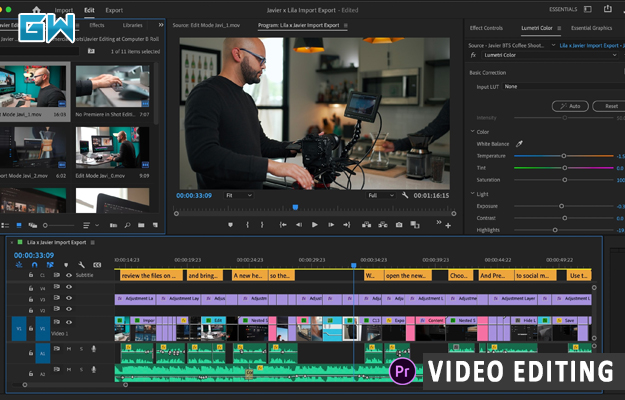
Task: Click the Home icon in header
Action: coord(37,10)
